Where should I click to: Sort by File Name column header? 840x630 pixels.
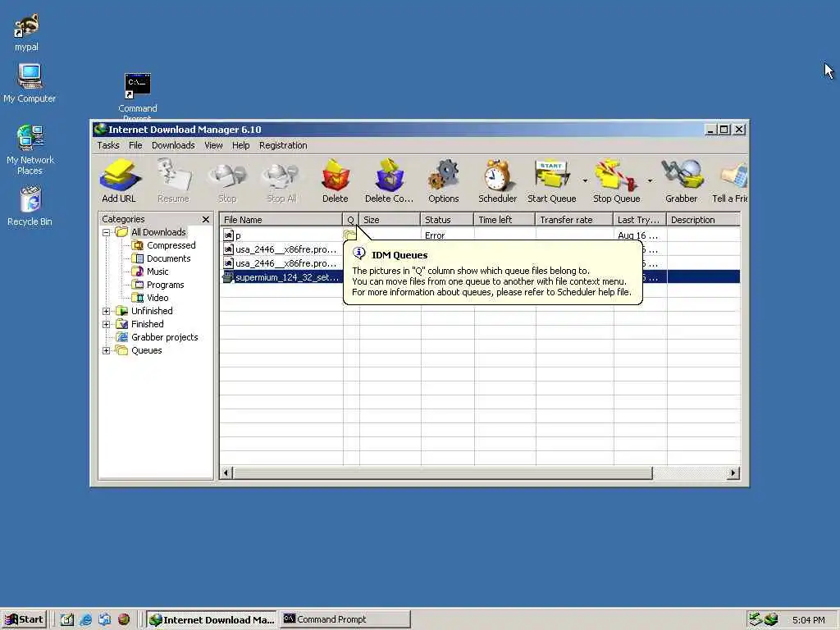[281, 220]
